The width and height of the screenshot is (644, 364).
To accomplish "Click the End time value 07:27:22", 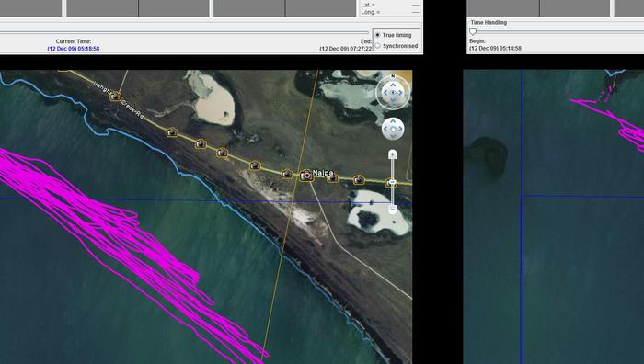I will [x=346, y=49].
